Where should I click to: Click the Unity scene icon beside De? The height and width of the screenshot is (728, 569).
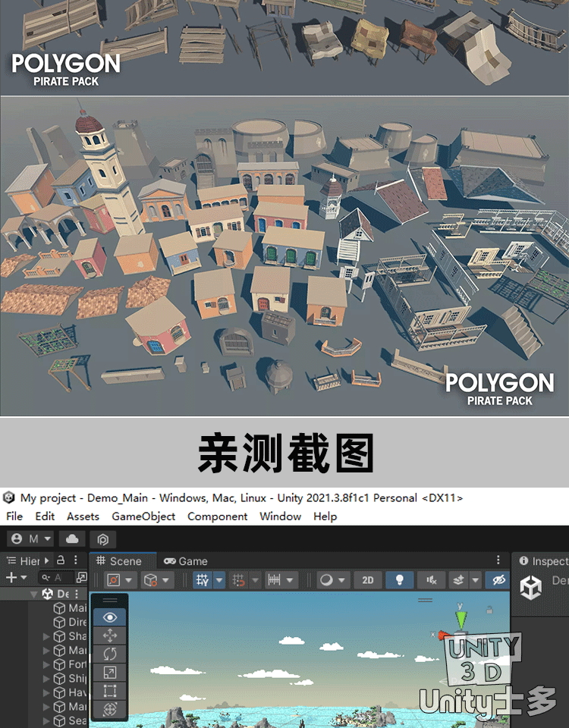47,594
